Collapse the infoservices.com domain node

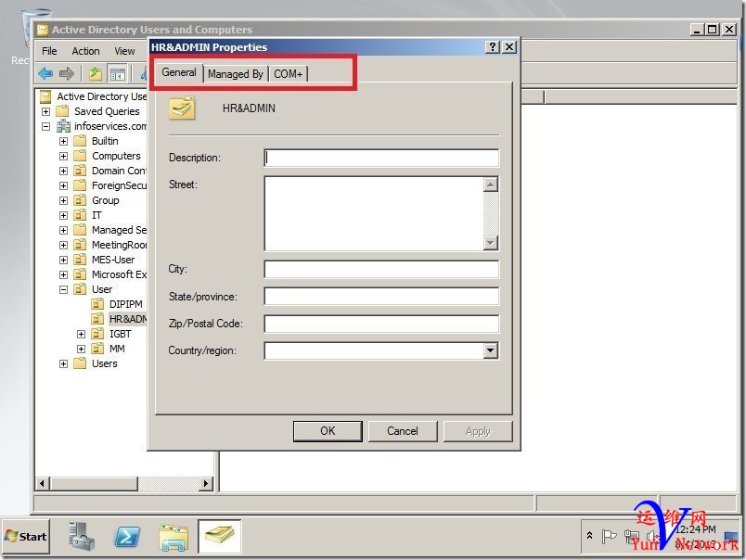[46, 126]
